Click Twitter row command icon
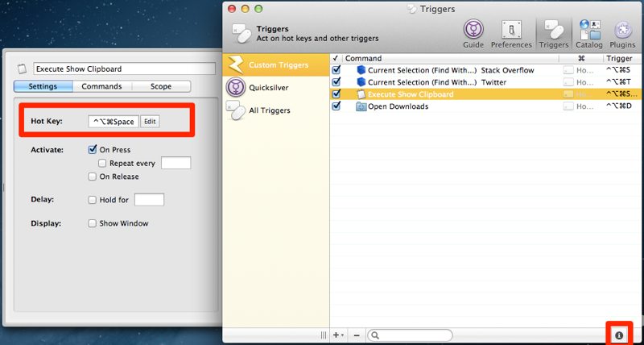 (x=361, y=82)
